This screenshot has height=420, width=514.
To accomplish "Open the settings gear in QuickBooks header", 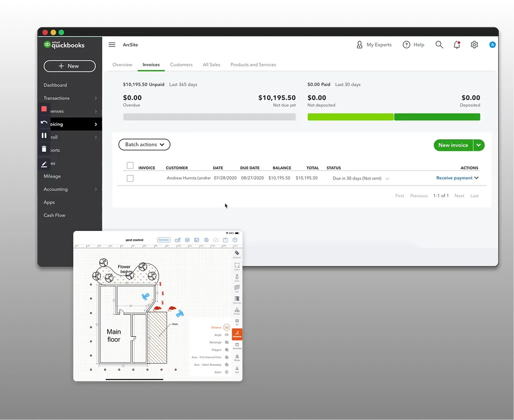I will coord(474,44).
